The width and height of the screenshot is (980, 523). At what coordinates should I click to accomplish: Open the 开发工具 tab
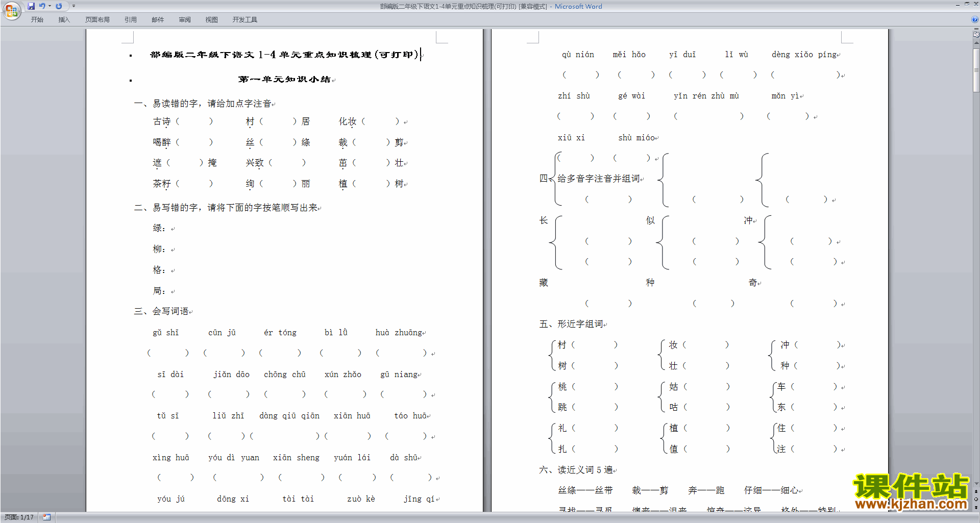point(245,20)
